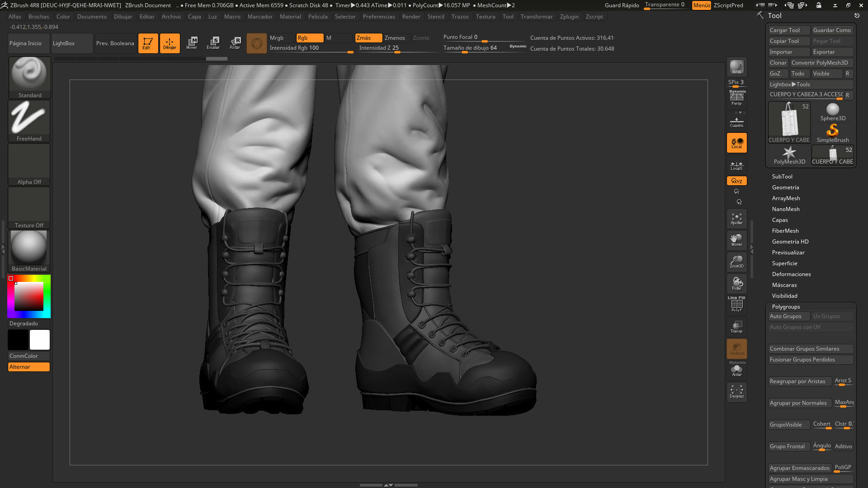Toggle Fantasm ghost transparency
This screenshot has height=488, width=868.
736,348
